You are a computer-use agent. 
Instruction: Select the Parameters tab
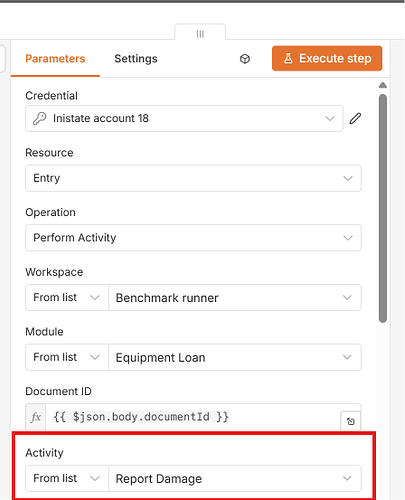tap(55, 59)
